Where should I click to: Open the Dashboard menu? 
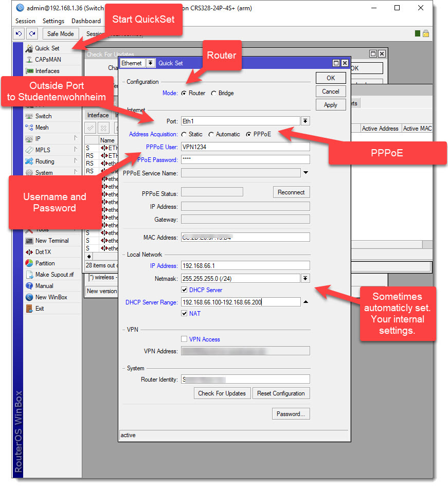pos(86,21)
